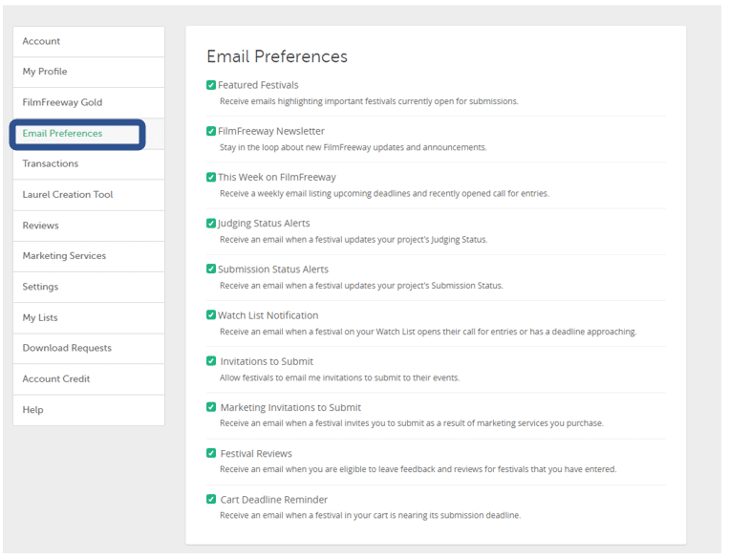
Task: Toggle the FilmFreeway Newsletter checkbox
Action: tap(211, 131)
